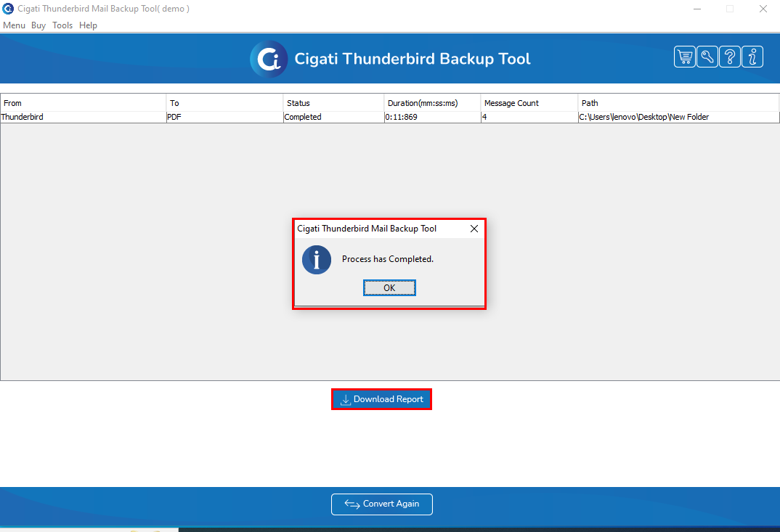Select the C:\Users\lenovo\Desktop\New Folder path cell
The width and height of the screenshot is (780, 532).
(678, 118)
